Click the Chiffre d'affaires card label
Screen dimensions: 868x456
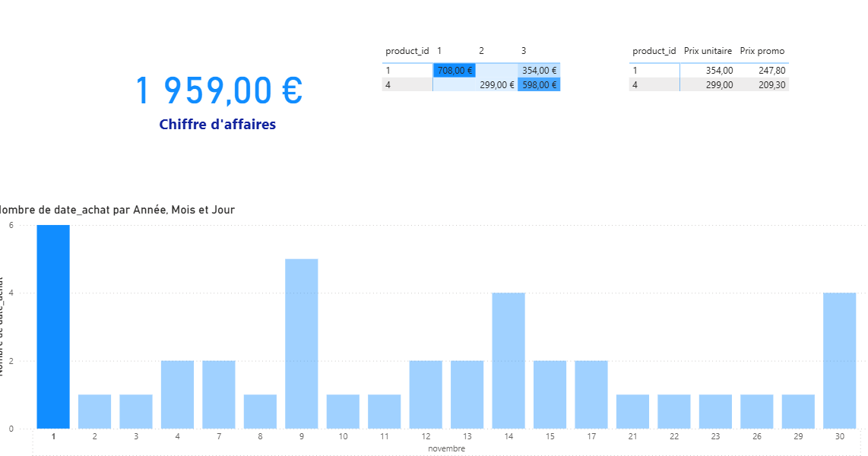(x=217, y=125)
